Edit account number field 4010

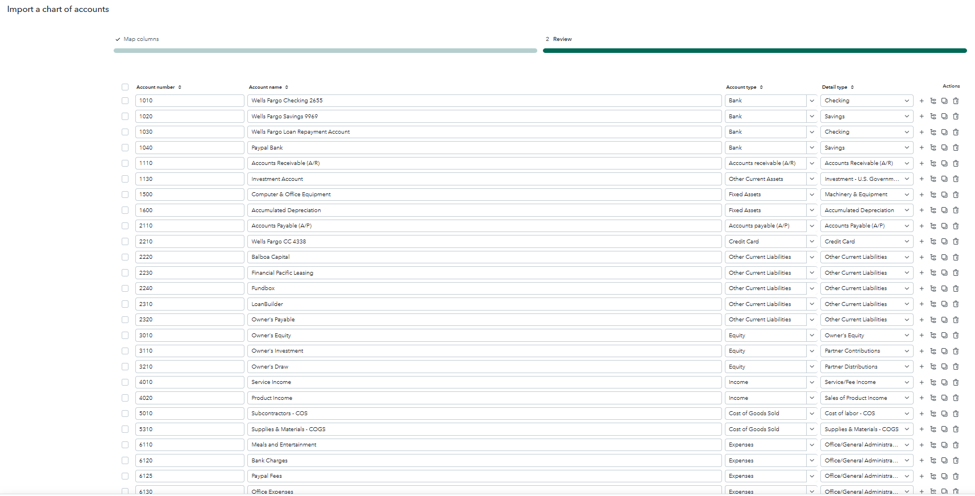click(x=190, y=382)
